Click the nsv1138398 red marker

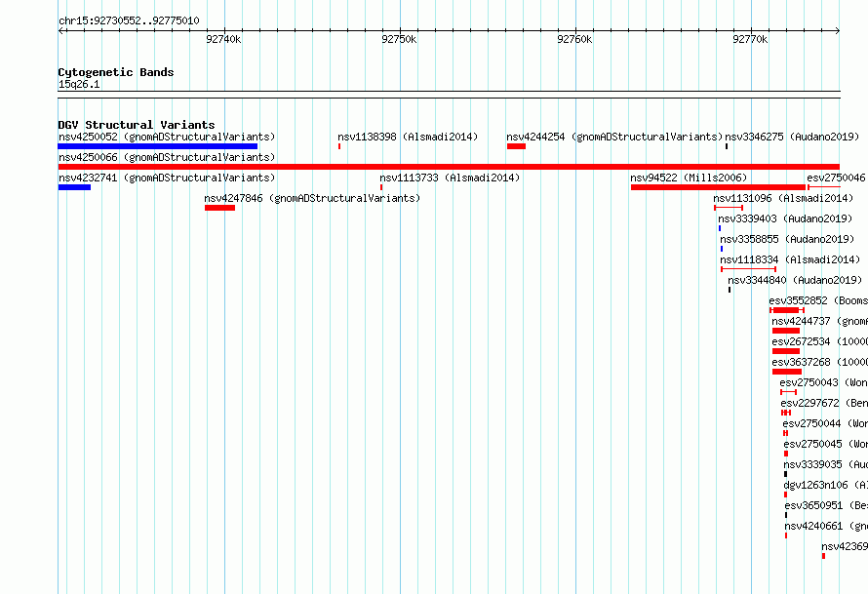pyautogui.click(x=339, y=146)
